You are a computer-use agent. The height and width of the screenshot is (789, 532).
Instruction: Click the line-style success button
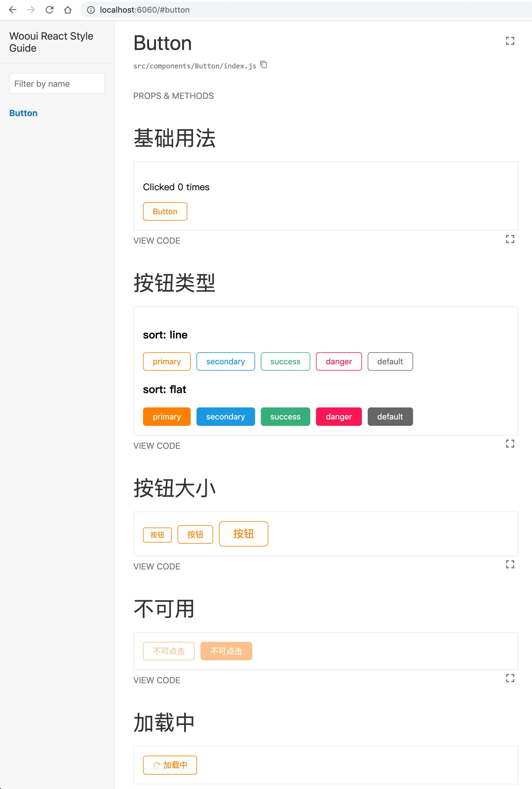coord(285,361)
